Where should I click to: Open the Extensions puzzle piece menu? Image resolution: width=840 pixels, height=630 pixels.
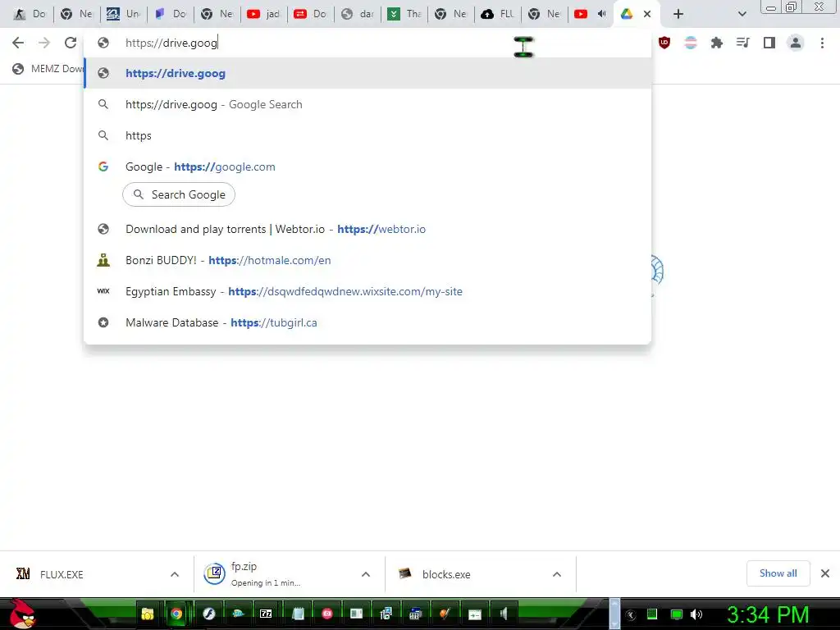tap(717, 43)
